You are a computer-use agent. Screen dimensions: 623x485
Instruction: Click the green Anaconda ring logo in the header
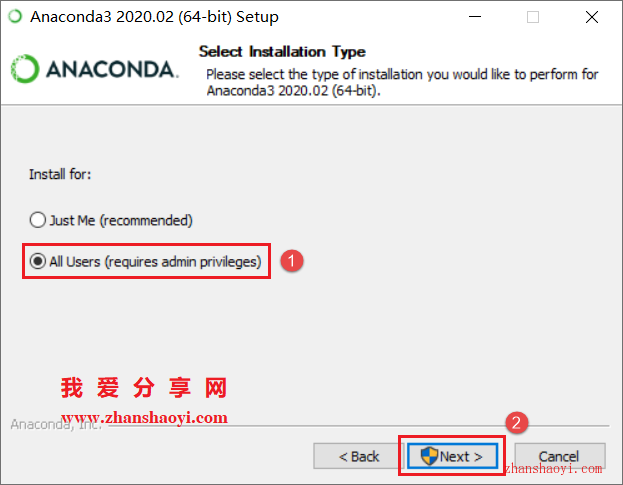point(25,69)
